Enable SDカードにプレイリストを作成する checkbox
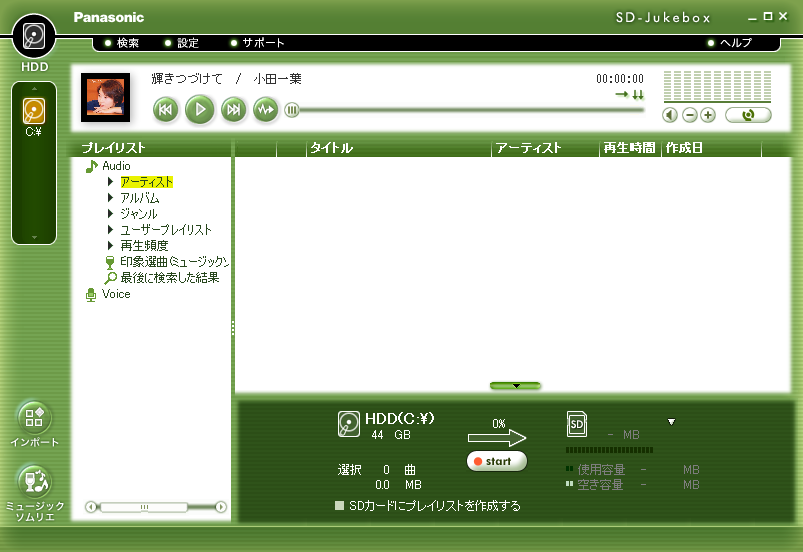 click(x=339, y=506)
